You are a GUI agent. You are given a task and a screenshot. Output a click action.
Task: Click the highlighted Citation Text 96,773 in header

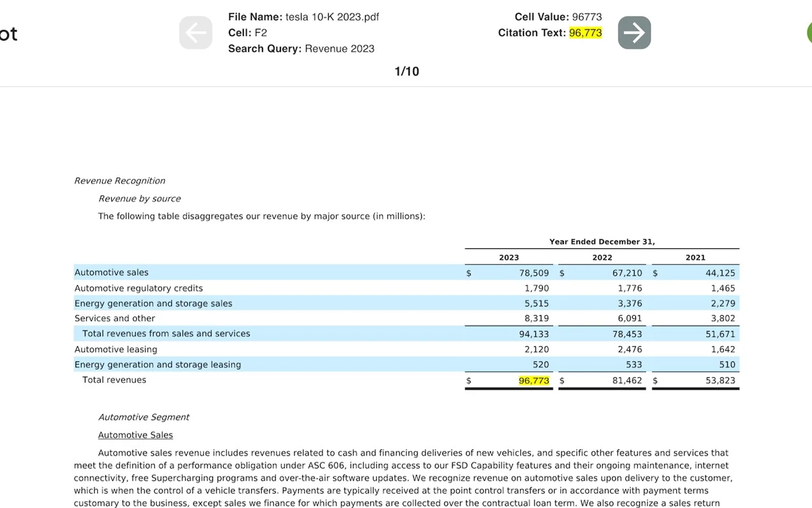pyautogui.click(x=586, y=33)
